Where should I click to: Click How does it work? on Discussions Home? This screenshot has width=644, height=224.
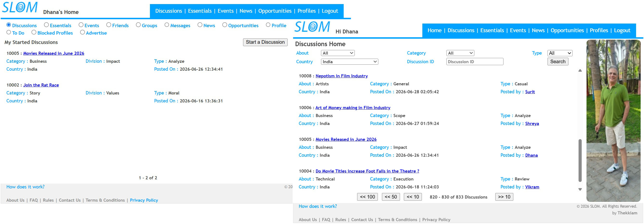[318, 206]
